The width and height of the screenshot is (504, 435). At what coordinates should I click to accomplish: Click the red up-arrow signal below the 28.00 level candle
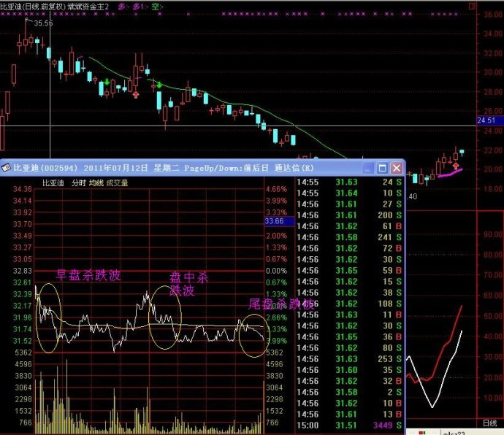[x=136, y=94]
